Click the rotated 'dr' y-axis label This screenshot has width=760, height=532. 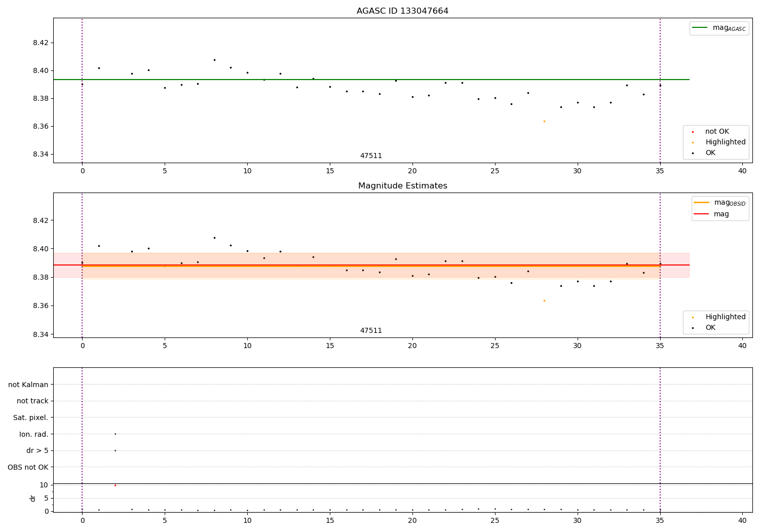(33, 499)
